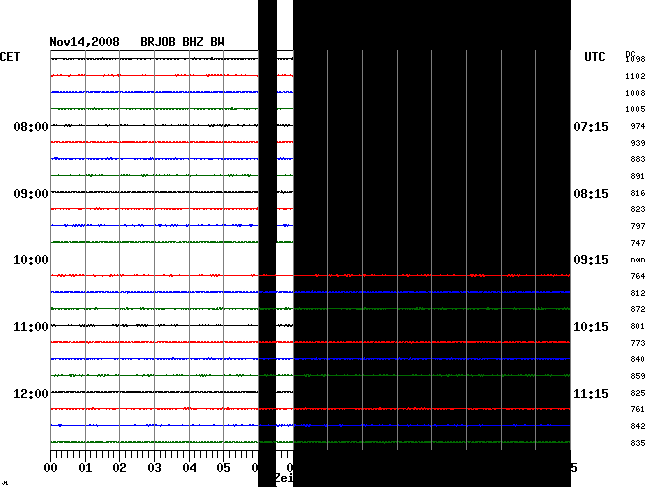Click the DC value 859
650x494 pixels.
[x=638, y=376]
